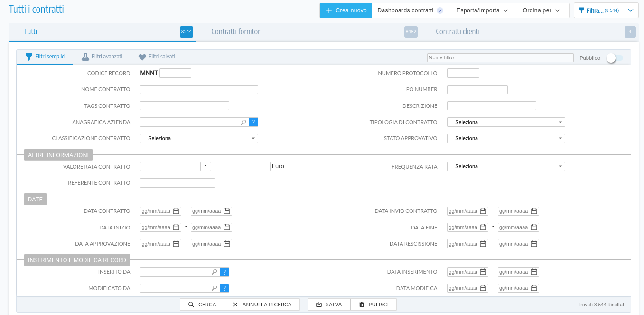
Task: Open calendar picker for Data Contratto start
Action: coord(176,211)
